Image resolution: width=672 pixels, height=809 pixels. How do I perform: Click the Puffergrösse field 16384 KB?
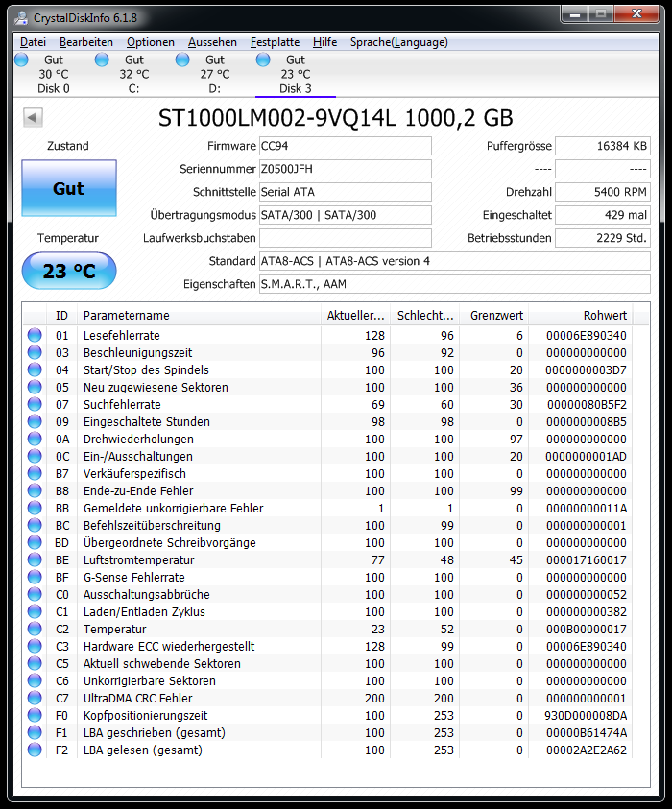point(603,146)
